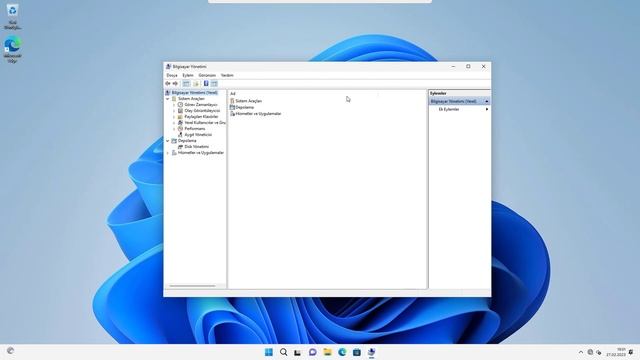Click the console tree horizontal scrollbar
This screenshot has height=360, width=640.
192,286
